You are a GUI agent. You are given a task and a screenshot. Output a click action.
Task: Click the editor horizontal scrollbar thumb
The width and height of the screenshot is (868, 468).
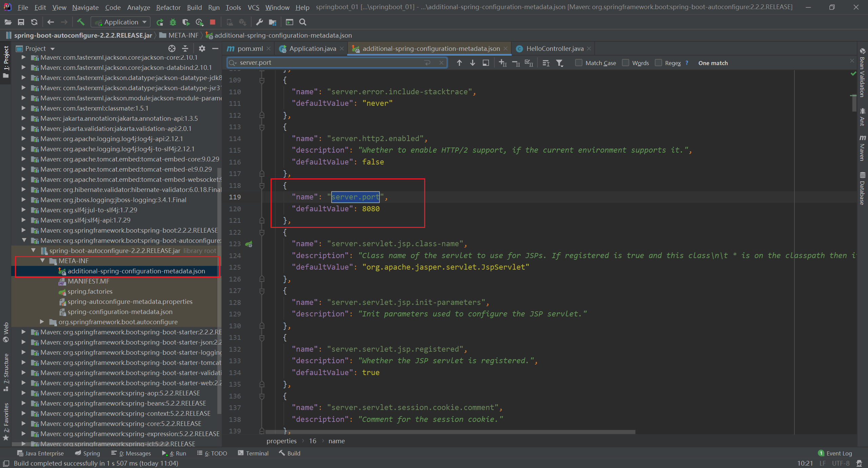(x=450, y=432)
